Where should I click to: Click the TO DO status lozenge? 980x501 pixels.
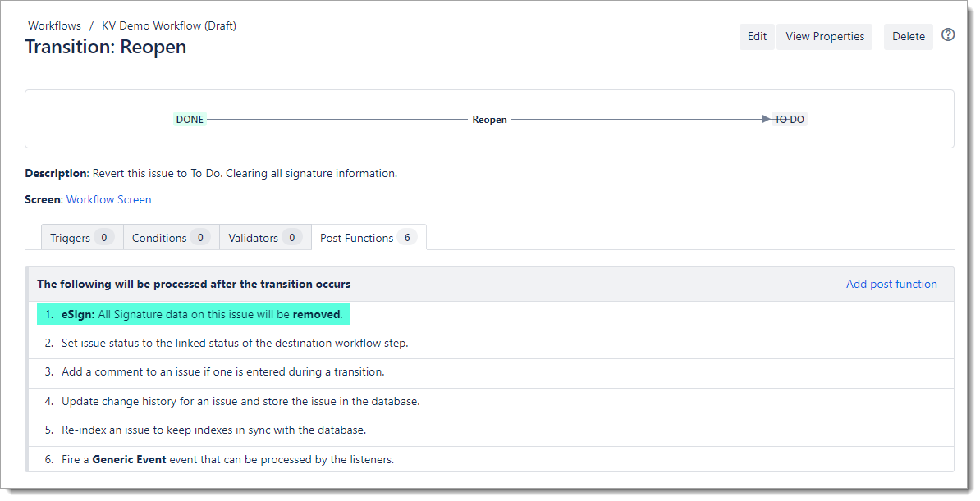click(789, 120)
